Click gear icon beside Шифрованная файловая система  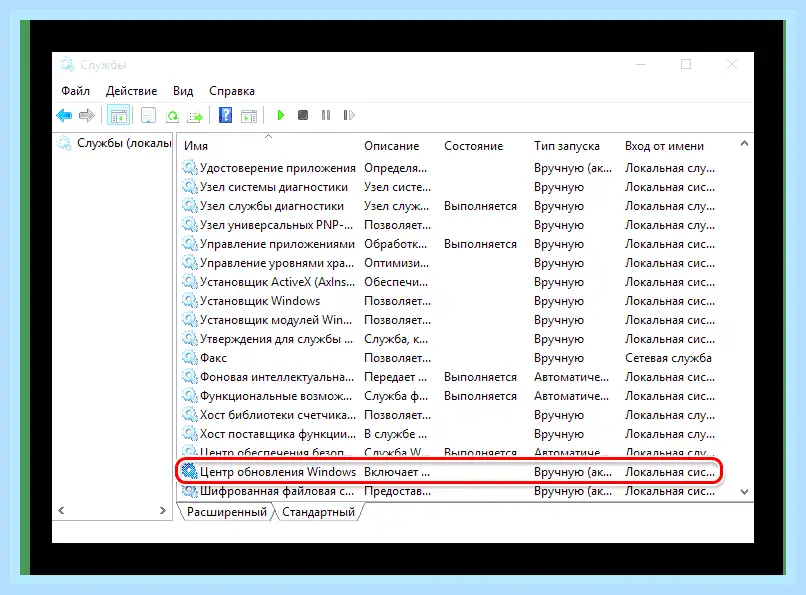click(x=190, y=491)
